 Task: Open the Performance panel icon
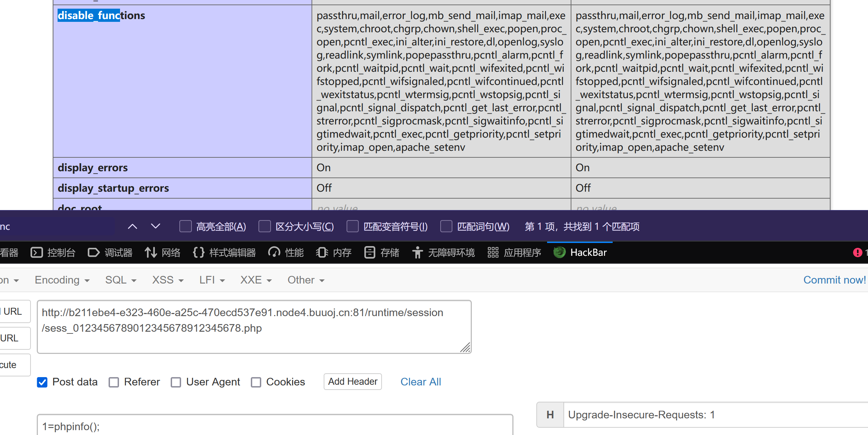[x=274, y=253]
